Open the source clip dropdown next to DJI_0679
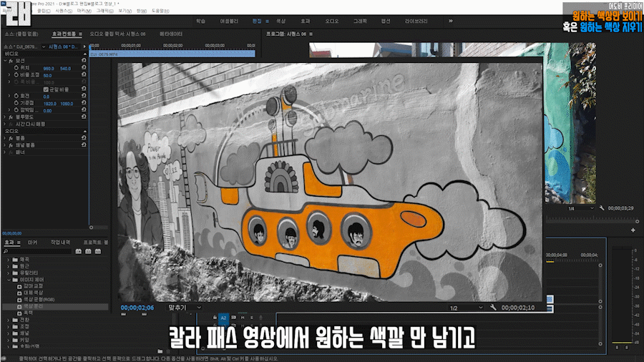This screenshot has width=644, height=362. pos(44,47)
